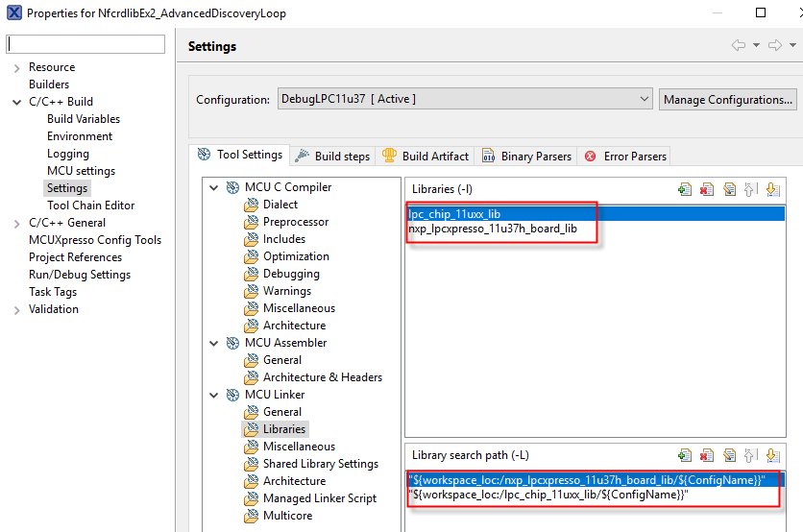Select Architecture under MCU C Compiler
The height and width of the screenshot is (532, 803).
coord(294,326)
